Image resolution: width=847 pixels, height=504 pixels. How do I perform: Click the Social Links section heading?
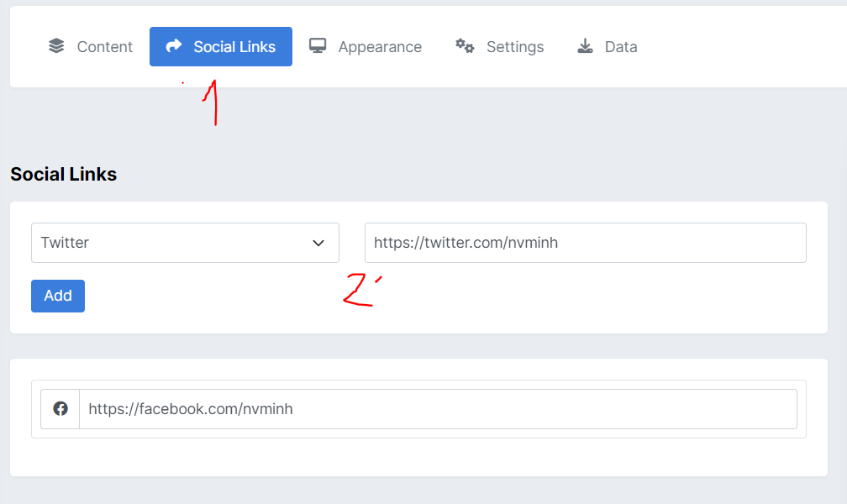coord(63,175)
